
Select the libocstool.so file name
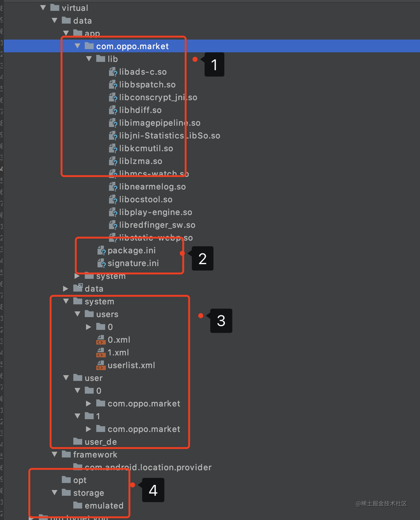(146, 199)
